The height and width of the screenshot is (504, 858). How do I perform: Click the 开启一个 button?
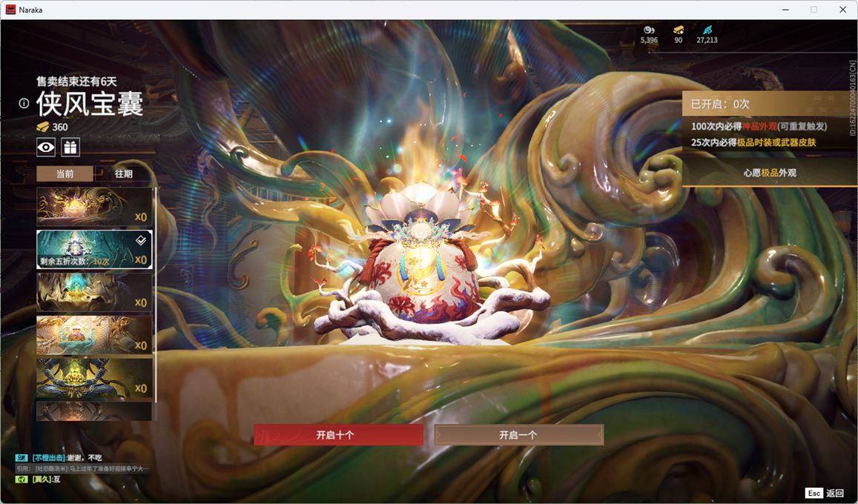pos(519,435)
